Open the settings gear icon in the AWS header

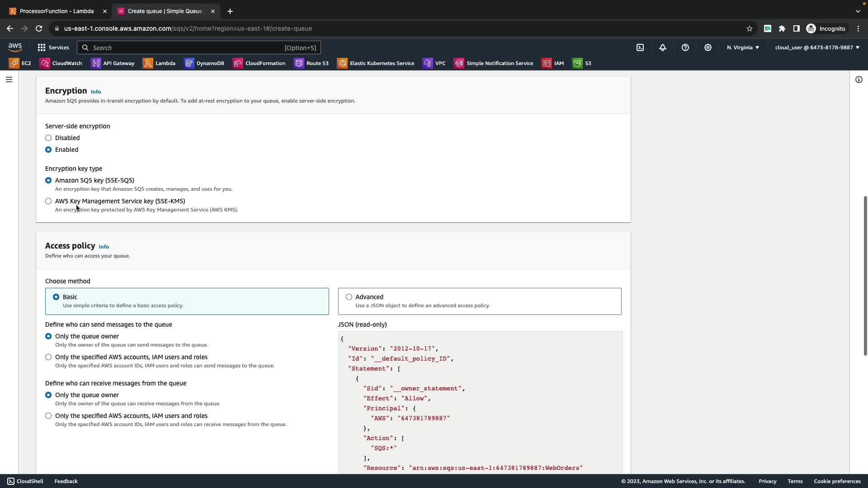click(708, 47)
